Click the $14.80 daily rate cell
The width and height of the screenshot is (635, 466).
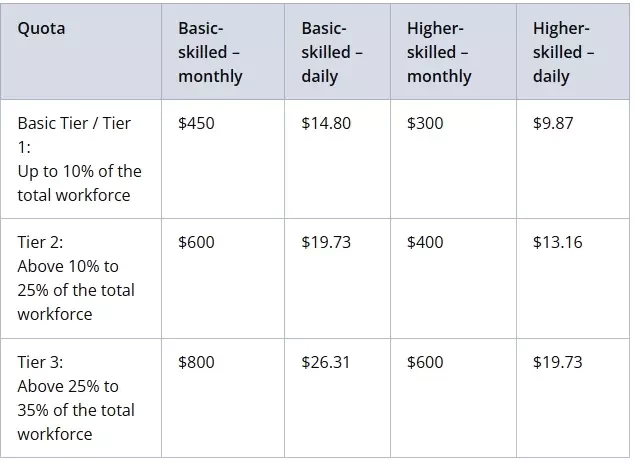tap(337, 159)
